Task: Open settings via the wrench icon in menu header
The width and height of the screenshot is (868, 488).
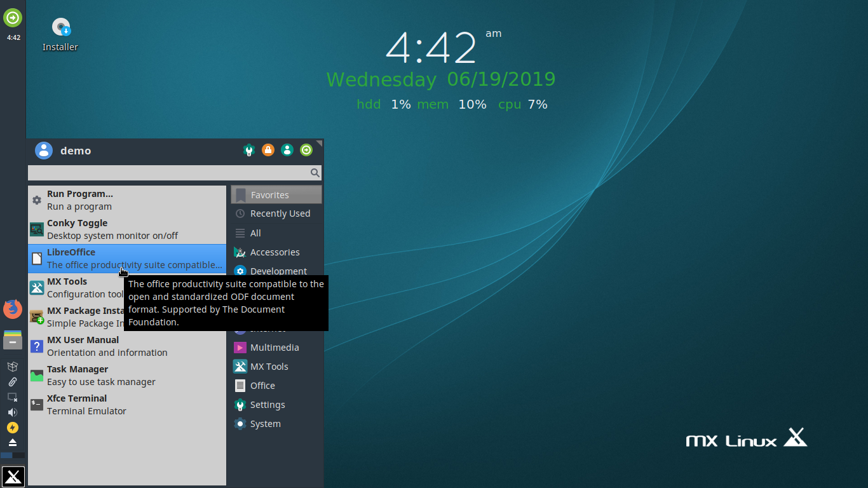Action: point(248,150)
